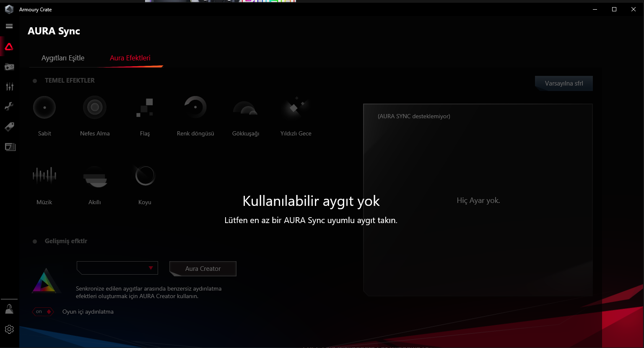Image resolution: width=644 pixels, height=348 pixels.
Task: Minimize the Armoury Crate window
Action: pyautogui.click(x=595, y=9)
